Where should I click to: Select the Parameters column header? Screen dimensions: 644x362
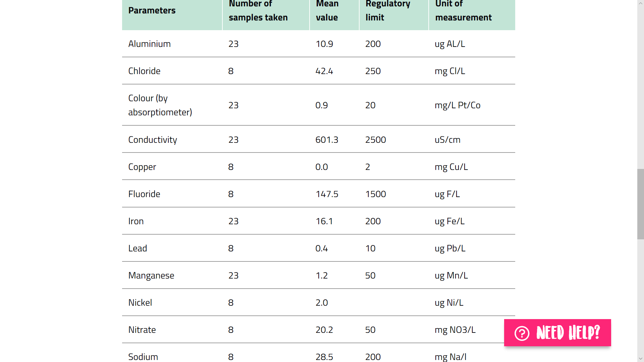click(x=152, y=10)
